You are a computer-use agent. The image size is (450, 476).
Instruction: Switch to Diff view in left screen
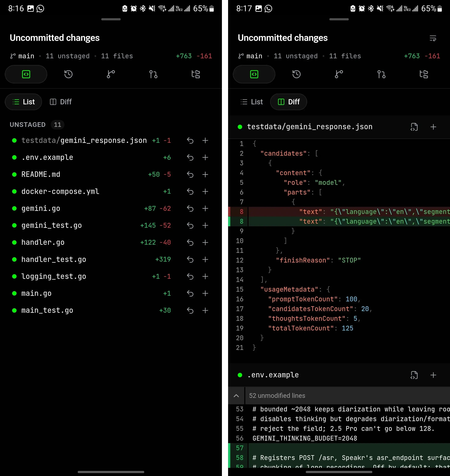tap(61, 102)
